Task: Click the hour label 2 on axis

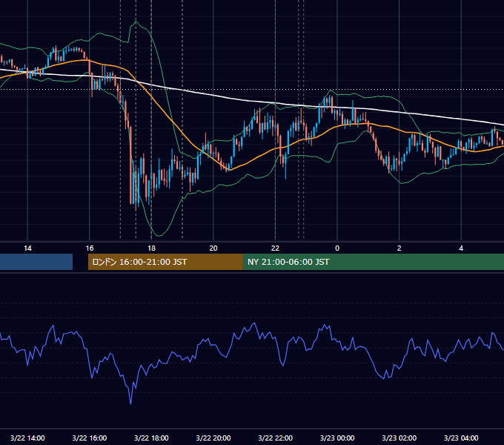Action: [399, 248]
